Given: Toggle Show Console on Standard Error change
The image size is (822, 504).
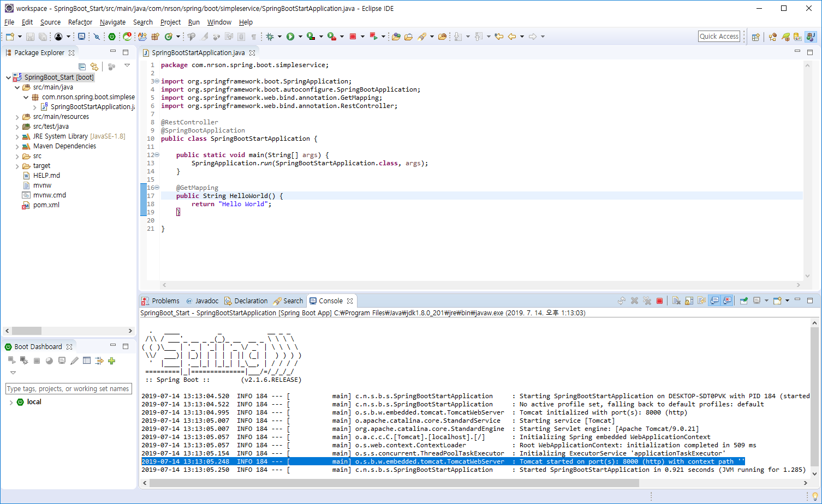Looking at the screenshot, I should [x=728, y=301].
